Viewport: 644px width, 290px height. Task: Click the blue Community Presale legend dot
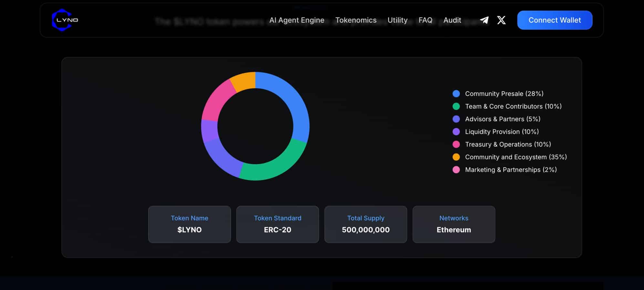[456, 94]
